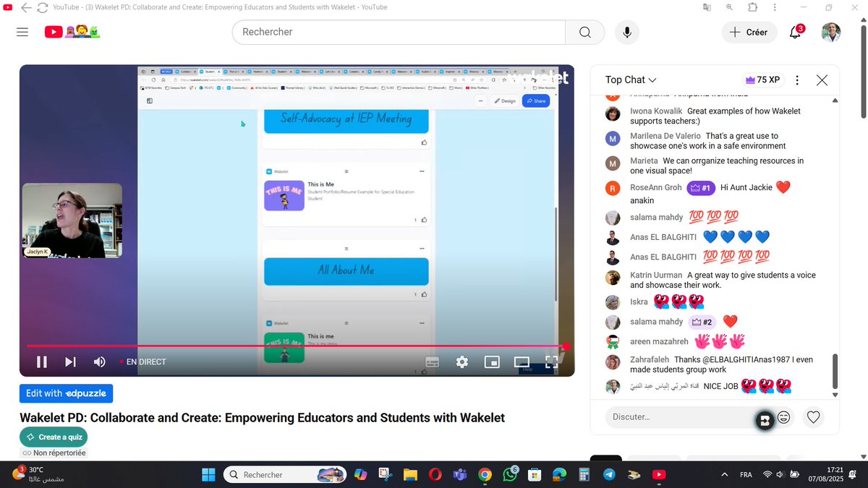The width and height of the screenshot is (868, 488).
Task: Open the playback settings gear
Action: point(462,361)
